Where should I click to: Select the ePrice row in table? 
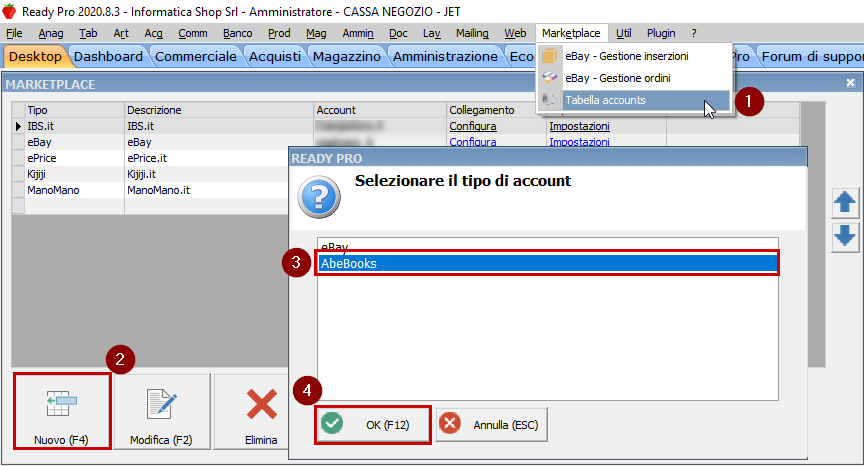150,158
